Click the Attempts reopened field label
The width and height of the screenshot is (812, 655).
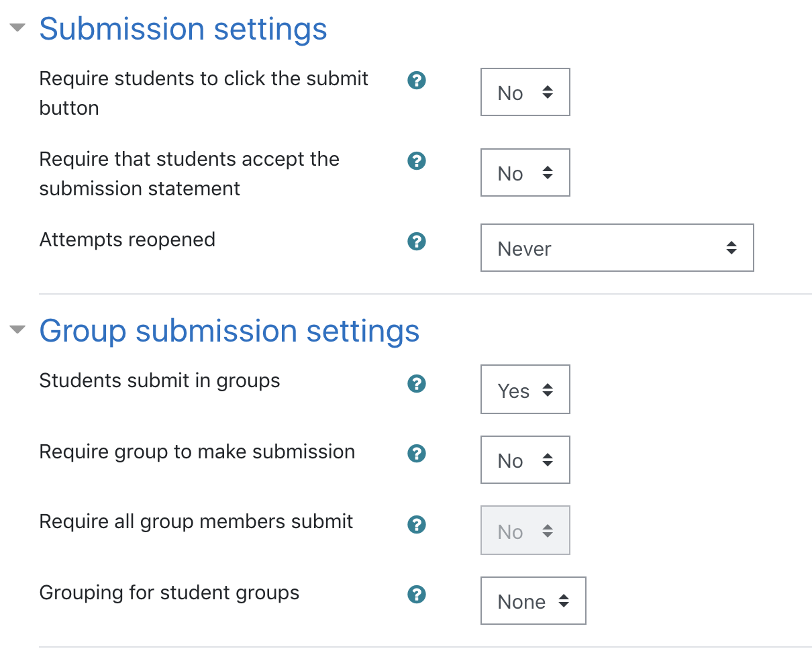click(x=128, y=240)
